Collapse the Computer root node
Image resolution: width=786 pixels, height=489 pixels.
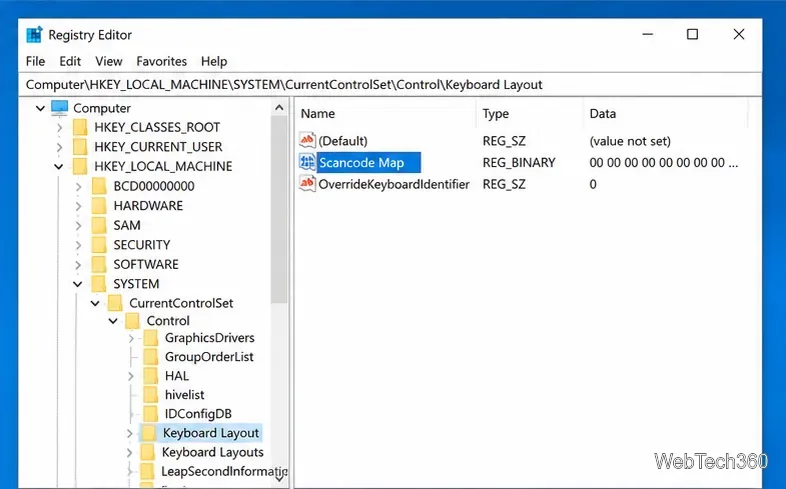[x=41, y=108]
